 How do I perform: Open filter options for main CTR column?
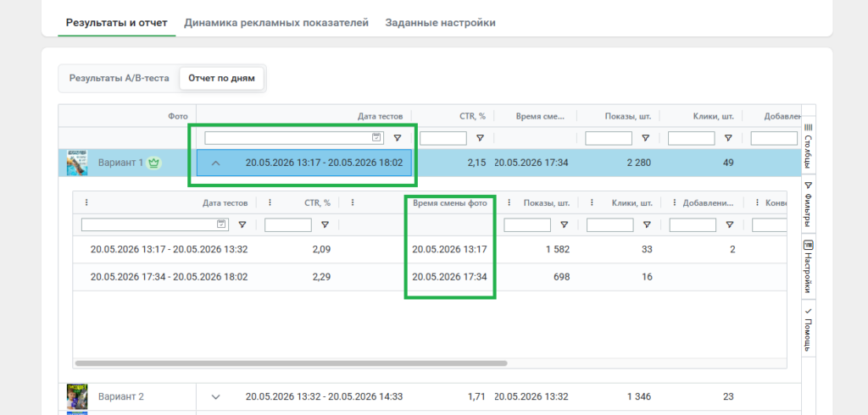pyautogui.click(x=480, y=138)
